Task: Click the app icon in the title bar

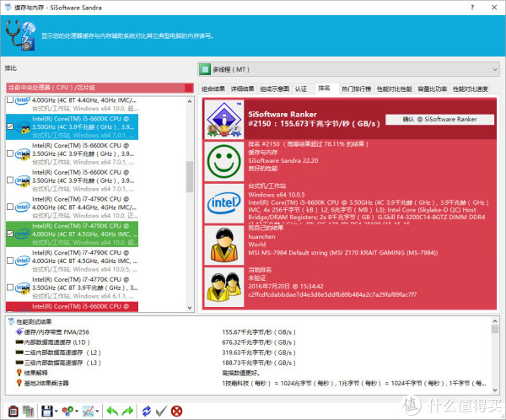Action: click(8, 7)
